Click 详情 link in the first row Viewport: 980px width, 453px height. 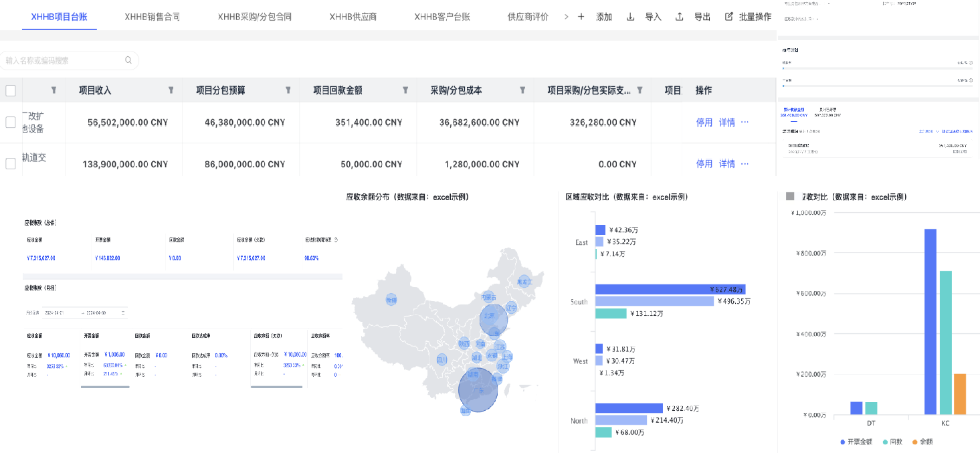(726, 122)
